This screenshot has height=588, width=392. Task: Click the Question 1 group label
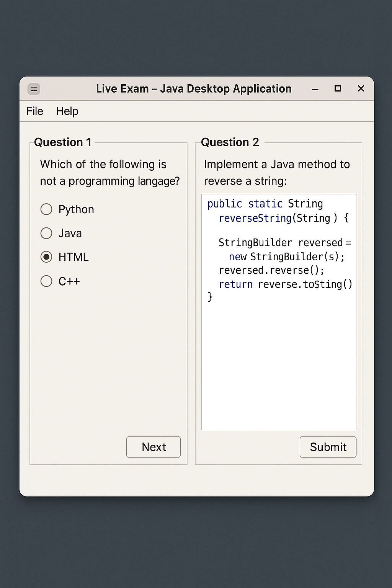[62, 142]
